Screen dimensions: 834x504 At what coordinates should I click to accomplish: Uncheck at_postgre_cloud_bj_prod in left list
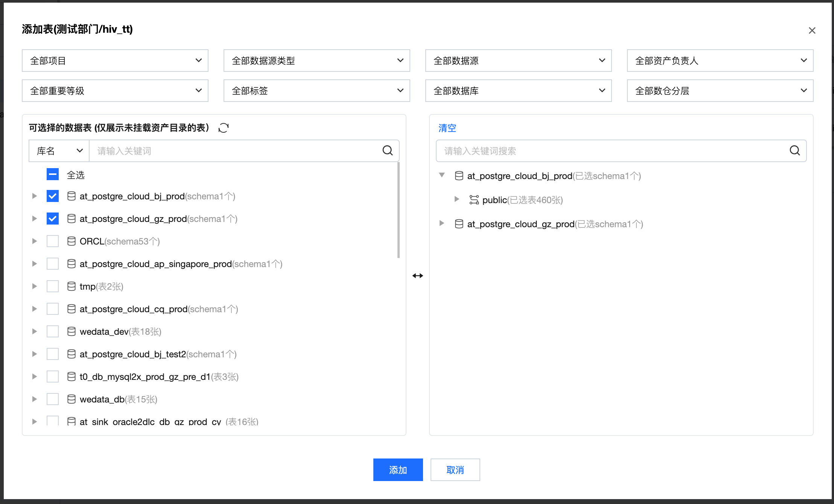coord(53,196)
